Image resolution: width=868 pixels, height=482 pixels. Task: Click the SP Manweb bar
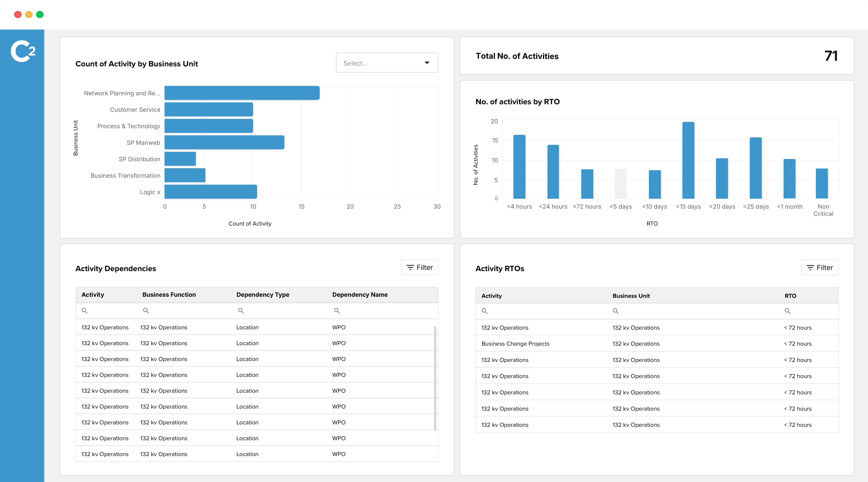point(224,142)
